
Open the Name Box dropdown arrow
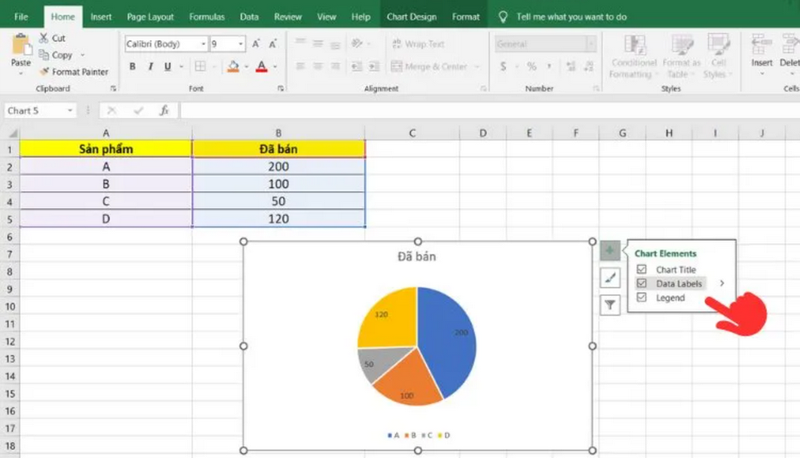[70, 110]
